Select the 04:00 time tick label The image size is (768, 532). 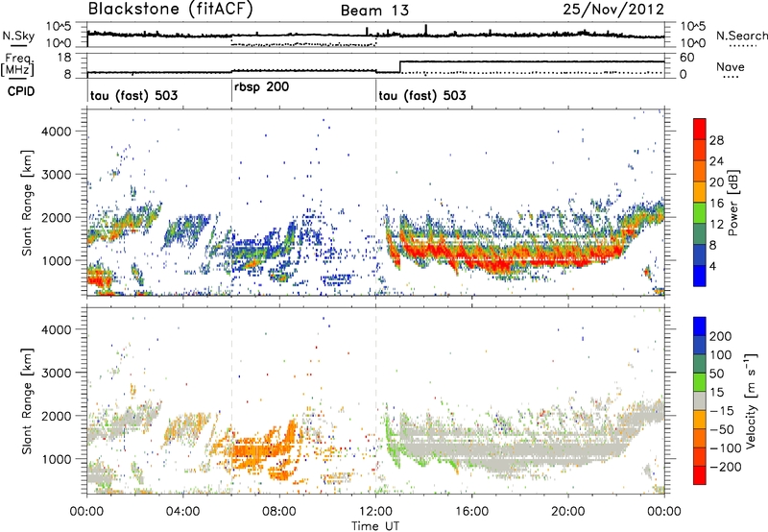(182, 512)
